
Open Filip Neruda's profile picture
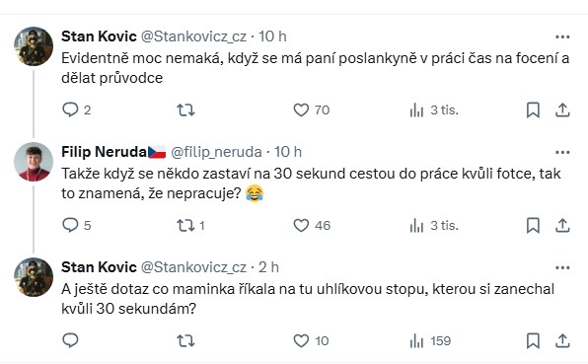click(x=34, y=162)
